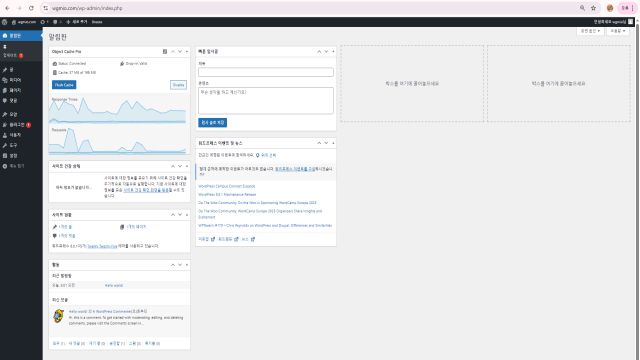
Task: Click the Disable button in Object Cache Pro
Action: [178, 85]
